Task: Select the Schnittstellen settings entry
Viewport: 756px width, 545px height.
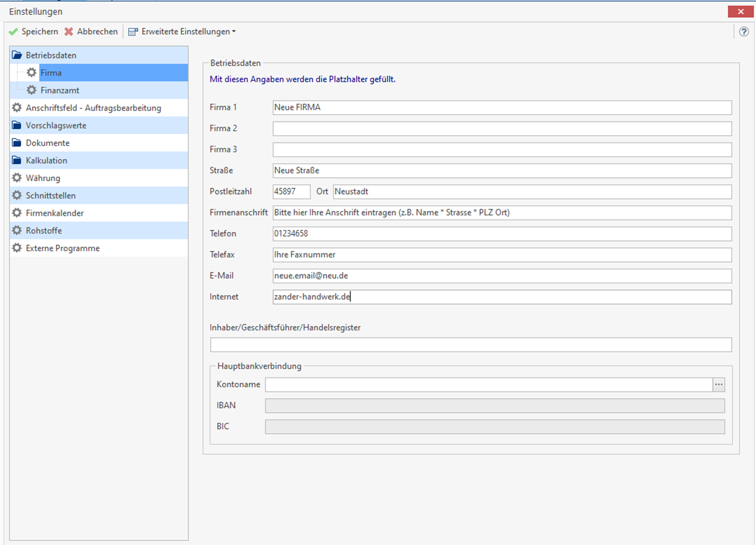Action: 50,195
